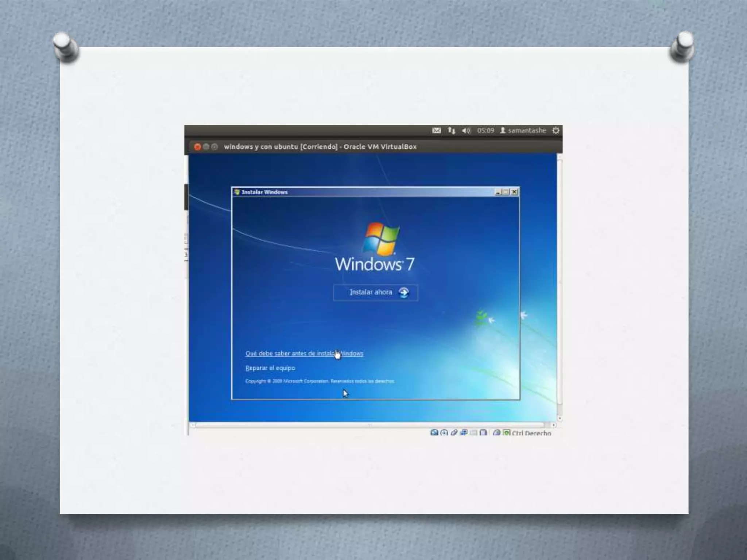
Task: Maximize the Instalar Windows dialog
Action: coord(506,192)
